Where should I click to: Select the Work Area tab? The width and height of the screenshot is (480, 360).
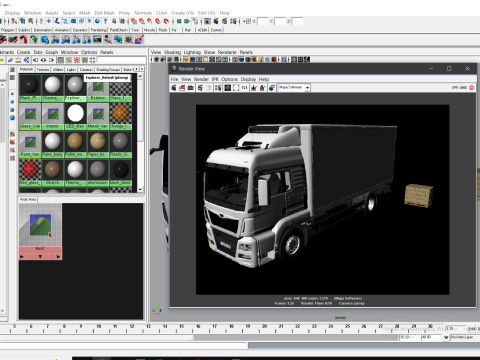[28, 199]
